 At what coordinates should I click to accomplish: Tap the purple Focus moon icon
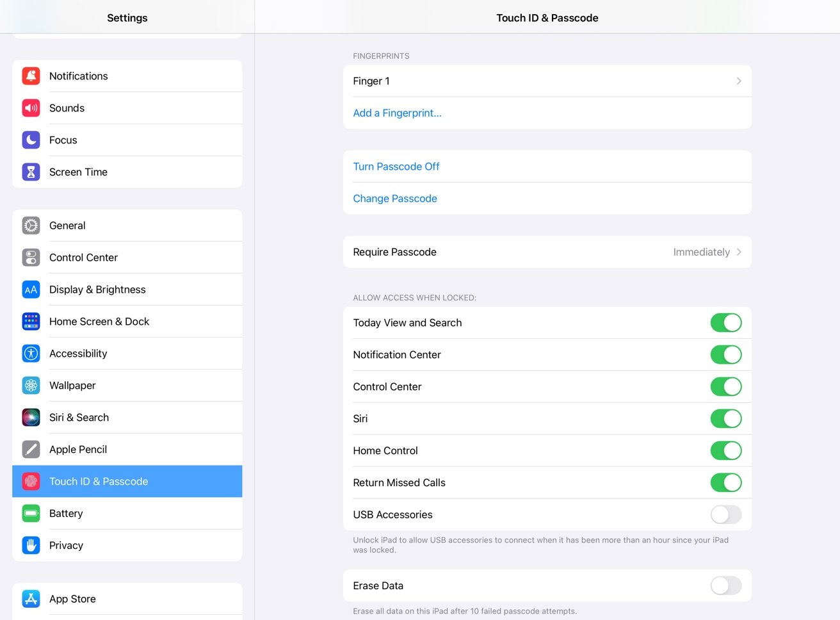pos(31,140)
